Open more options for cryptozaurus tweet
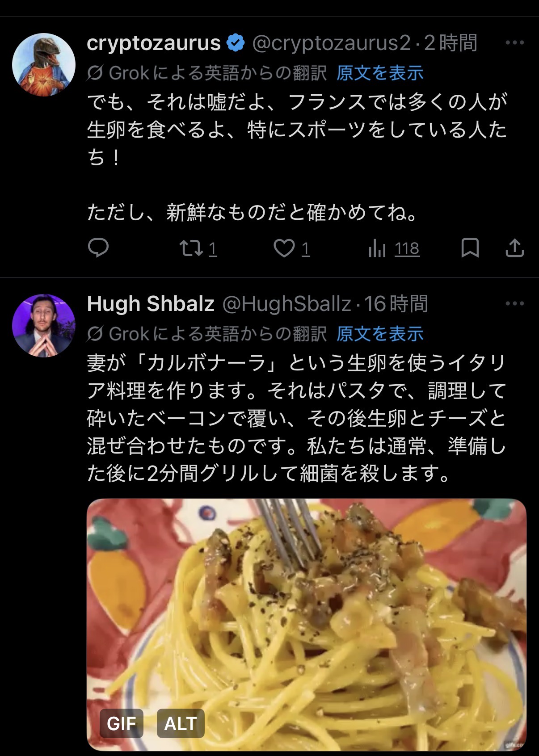539x756 pixels. click(x=514, y=43)
